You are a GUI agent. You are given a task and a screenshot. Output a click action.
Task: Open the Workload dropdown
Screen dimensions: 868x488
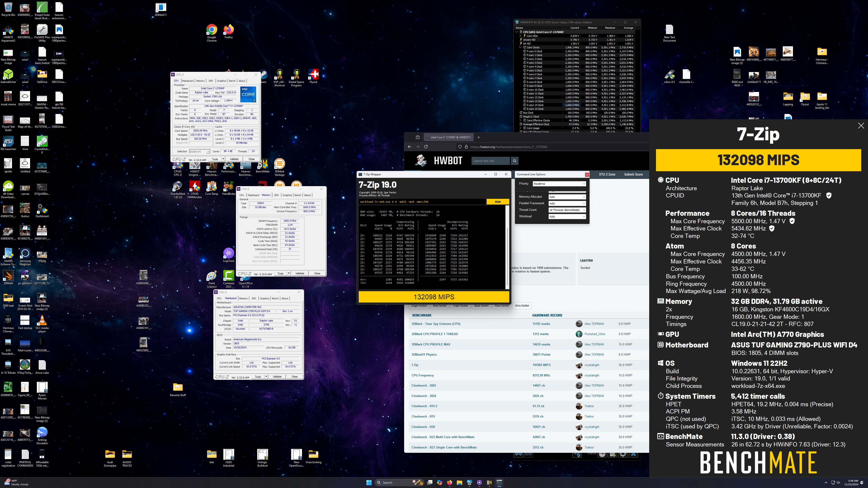tap(567, 217)
